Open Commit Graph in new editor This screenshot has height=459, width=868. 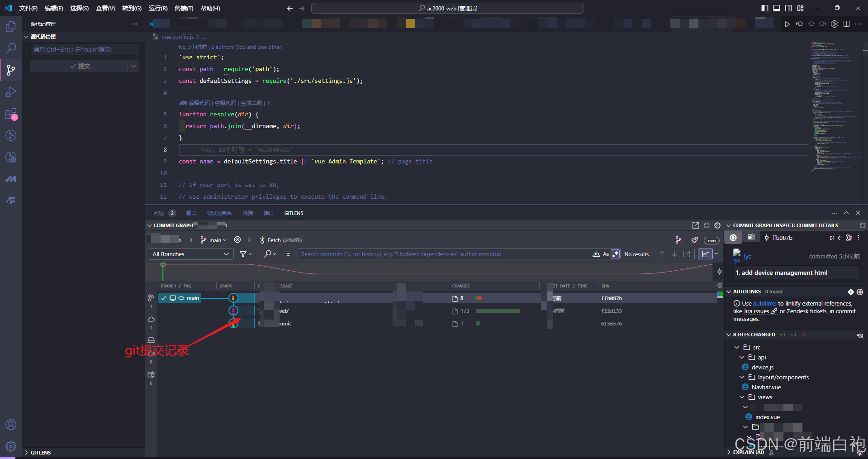[696, 225]
